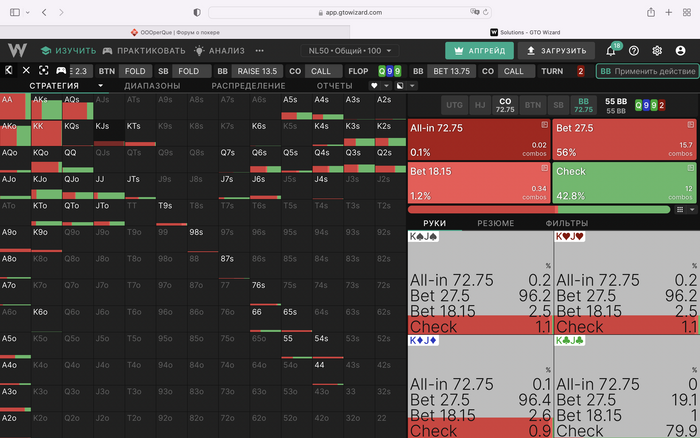Open the user account profile icon
This screenshot has height=438, width=700.
(x=680, y=50)
